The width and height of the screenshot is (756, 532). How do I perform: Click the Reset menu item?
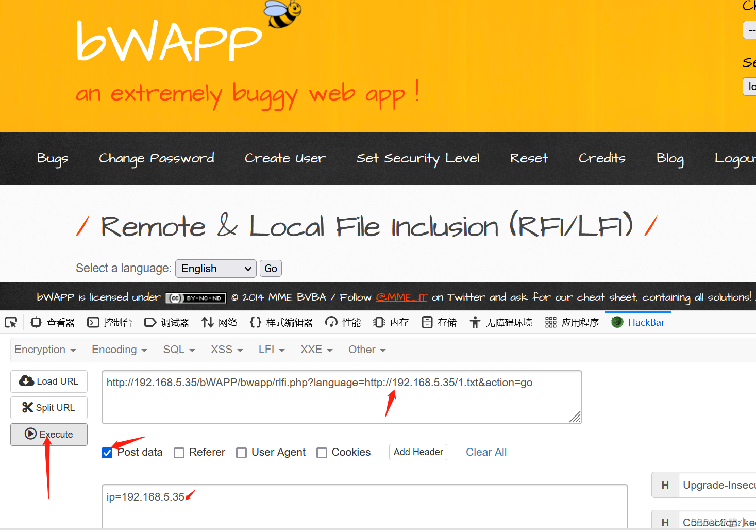(529, 159)
